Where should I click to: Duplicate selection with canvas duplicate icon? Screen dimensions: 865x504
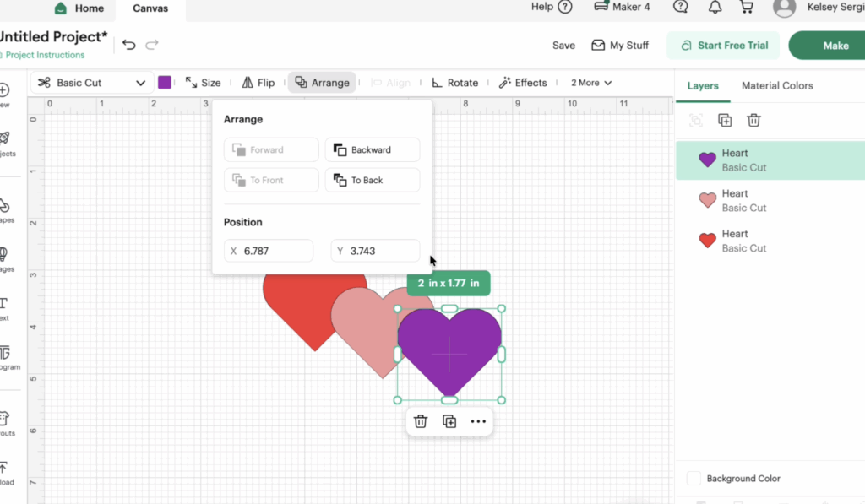pos(449,422)
